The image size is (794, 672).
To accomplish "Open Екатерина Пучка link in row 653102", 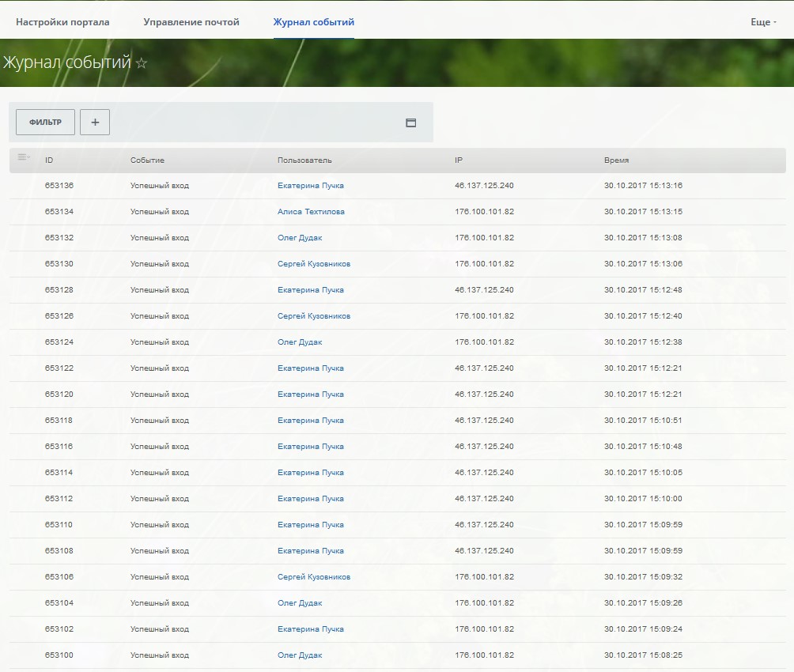I will (311, 629).
